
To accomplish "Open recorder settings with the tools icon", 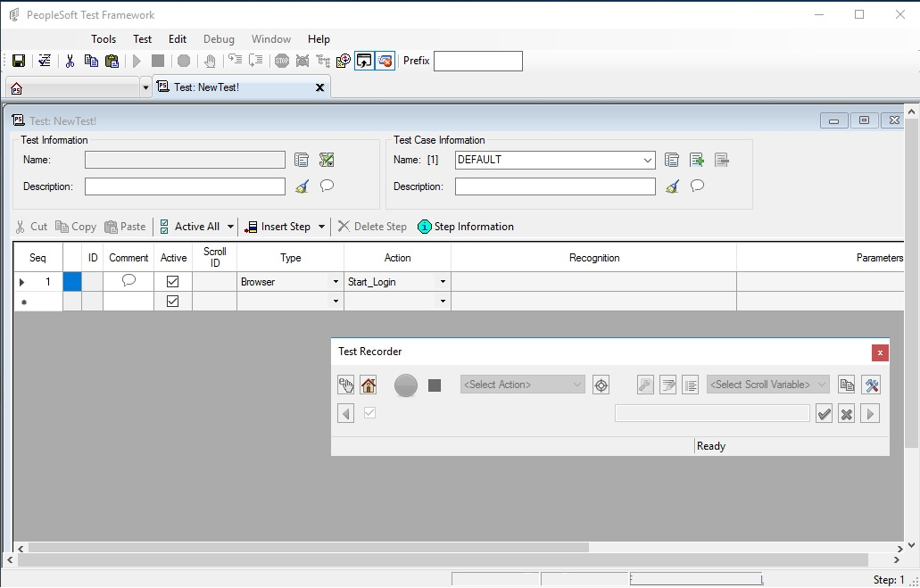I will pyautogui.click(x=872, y=385).
